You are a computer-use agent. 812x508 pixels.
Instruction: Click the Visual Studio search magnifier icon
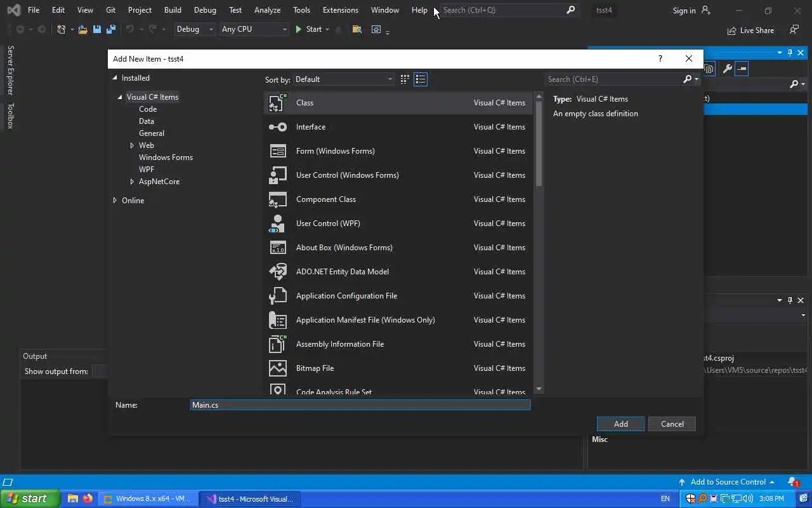point(571,10)
